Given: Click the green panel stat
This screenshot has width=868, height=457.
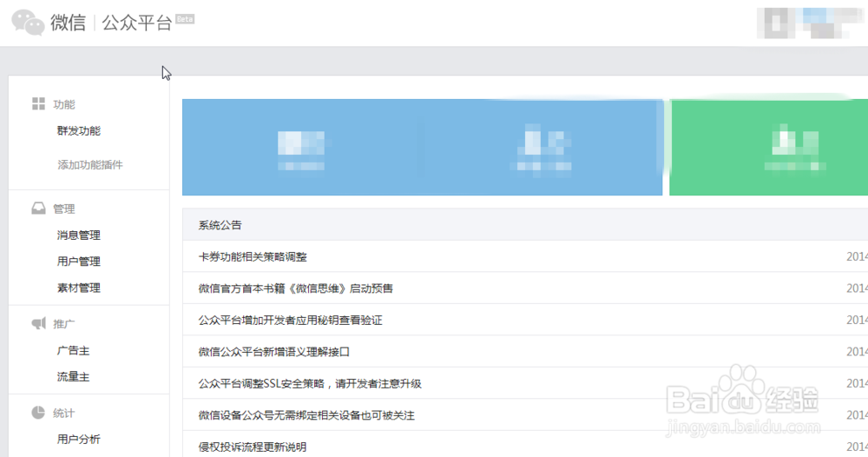Looking at the screenshot, I should (795, 148).
